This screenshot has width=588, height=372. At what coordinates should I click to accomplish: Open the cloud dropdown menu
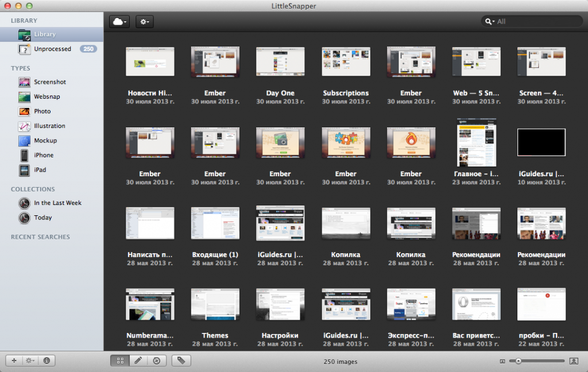[x=120, y=22]
